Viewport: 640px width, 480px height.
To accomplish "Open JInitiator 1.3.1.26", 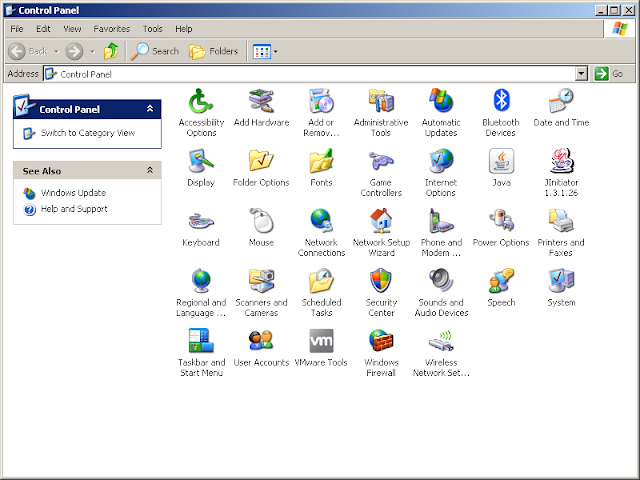I will pos(561,172).
